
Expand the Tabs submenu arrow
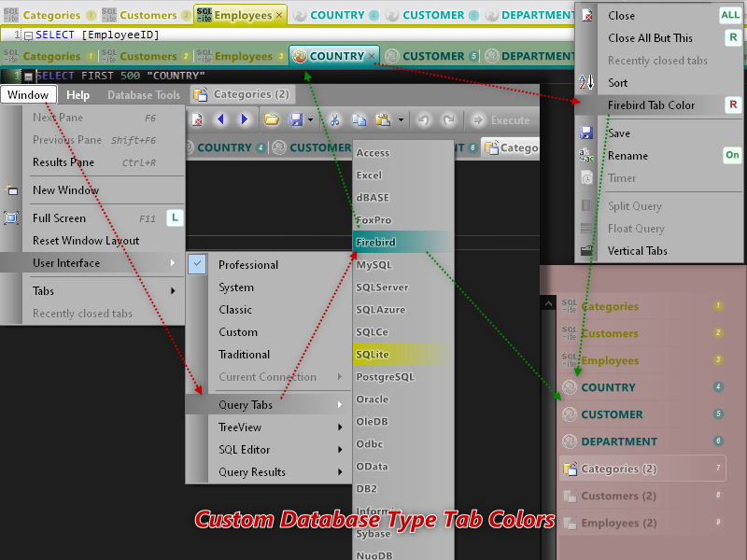173,291
